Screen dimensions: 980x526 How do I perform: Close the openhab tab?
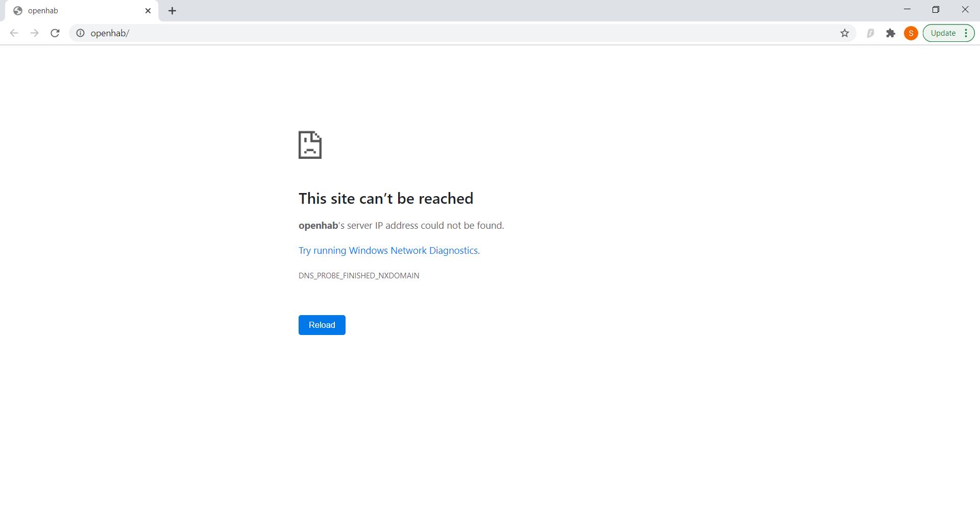coord(148,11)
